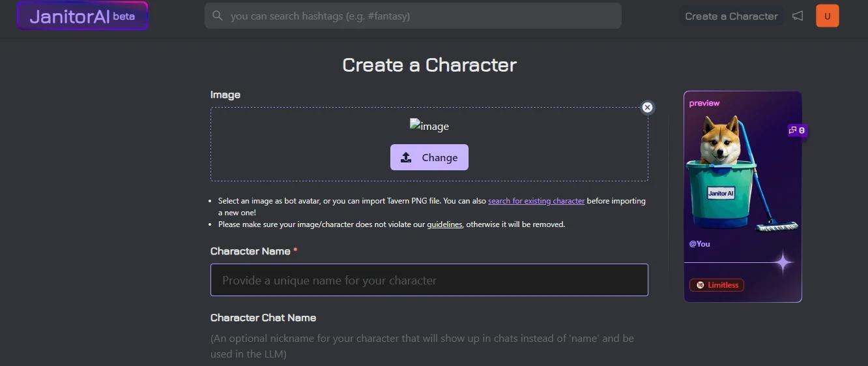Click the preview label on the card
Screen dimensions: 868x366
click(704, 103)
